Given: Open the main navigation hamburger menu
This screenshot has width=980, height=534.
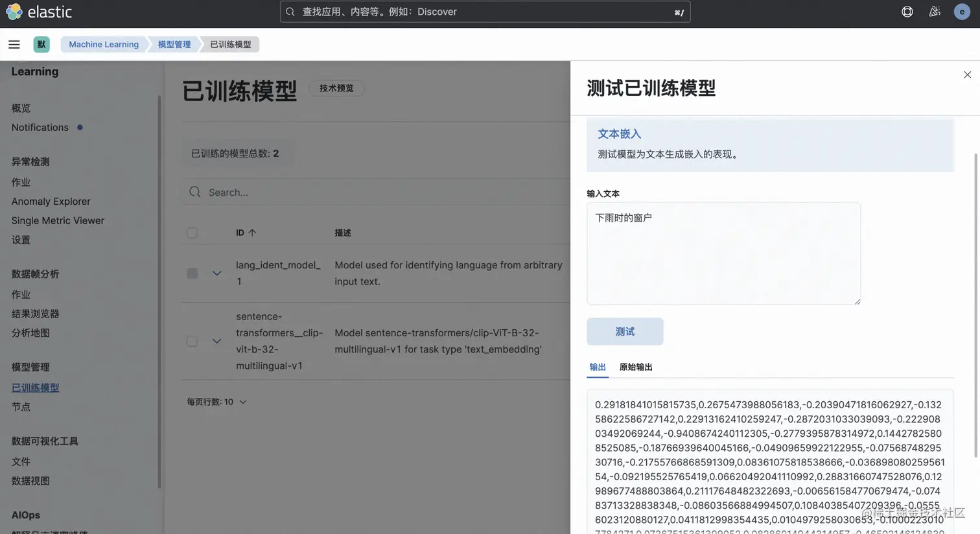Looking at the screenshot, I should [x=14, y=44].
